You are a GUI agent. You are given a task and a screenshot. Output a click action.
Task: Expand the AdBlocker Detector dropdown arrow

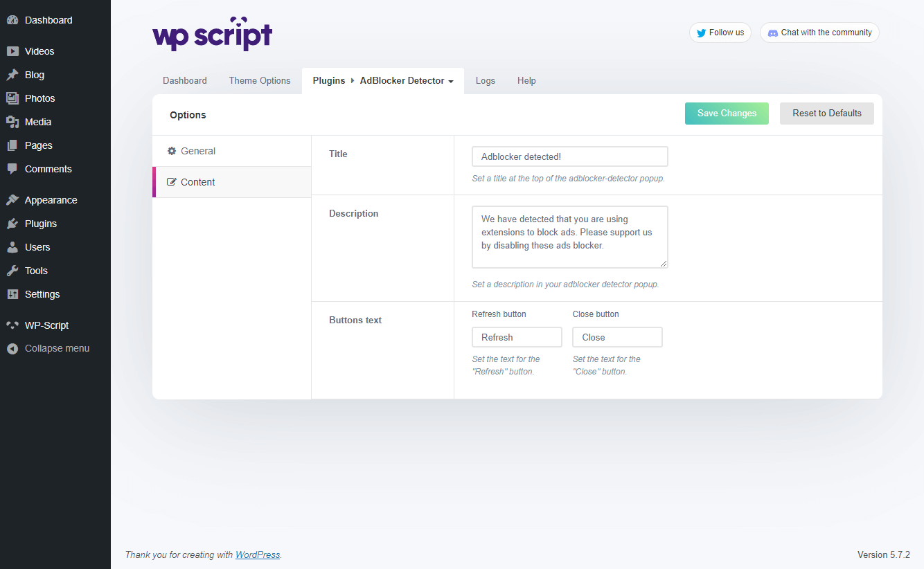pos(451,82)
